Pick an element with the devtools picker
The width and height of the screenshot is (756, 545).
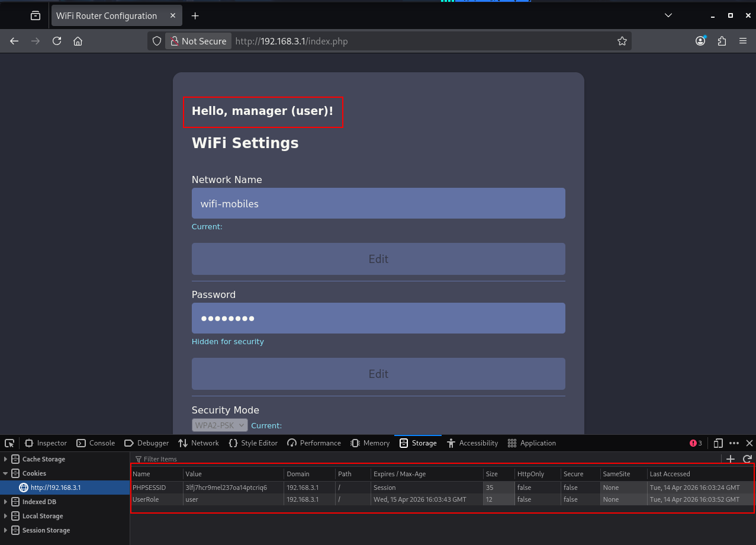click(9, 443)
